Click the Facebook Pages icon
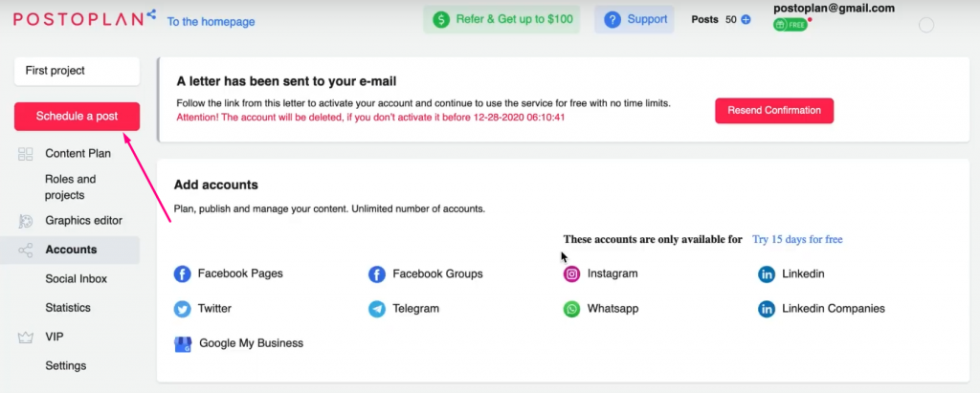This screenshot has height=393, width=980. pos(182,273)
